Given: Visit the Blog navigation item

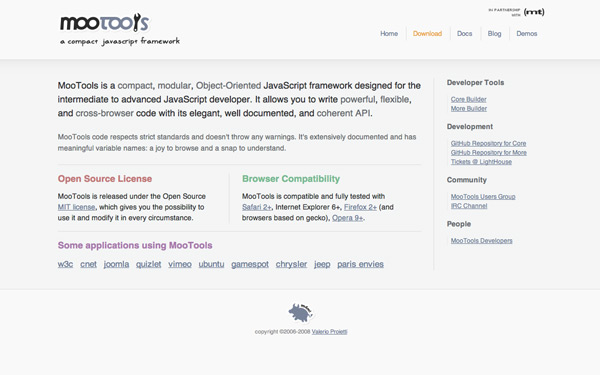Looking at the screenshot, I should click(x=494, y=34).
